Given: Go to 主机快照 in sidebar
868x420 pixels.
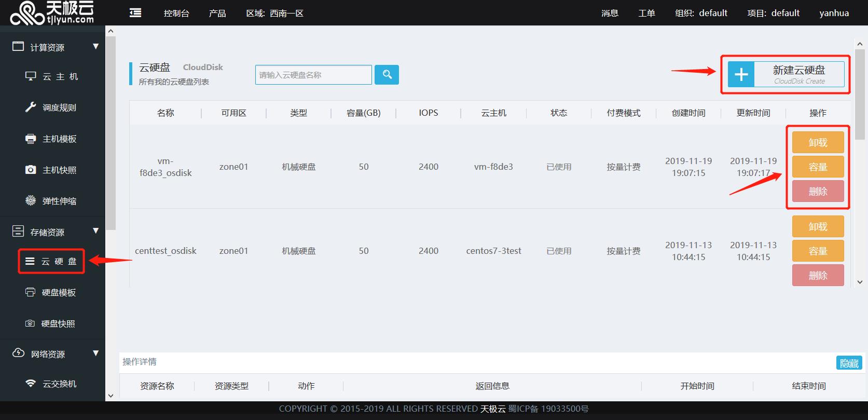Looking at the screenshot, I should (x=59, y=170).
